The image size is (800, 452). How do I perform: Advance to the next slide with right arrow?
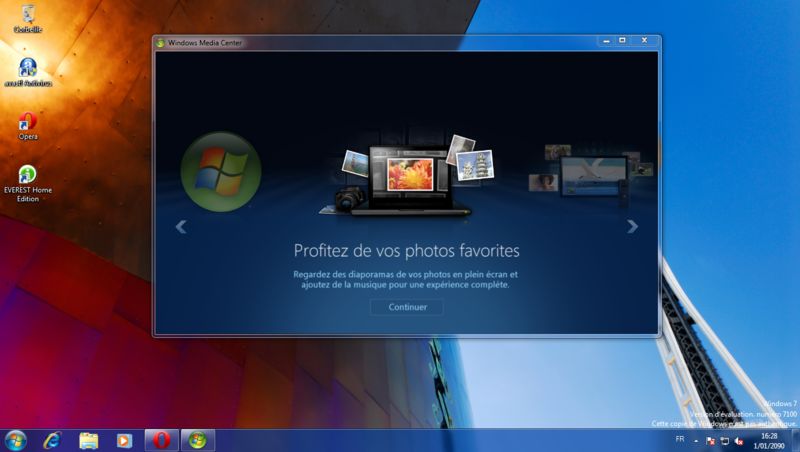632,226
